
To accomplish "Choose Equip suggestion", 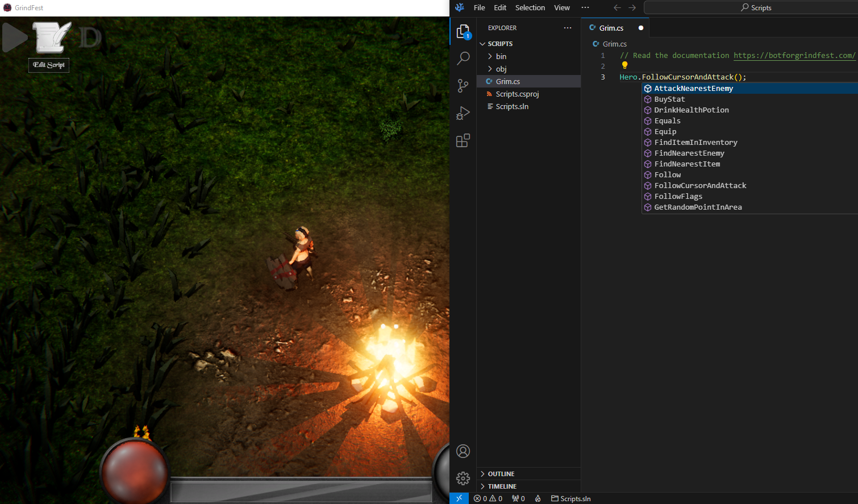I will pyautogui.click(x=750, y=131).
